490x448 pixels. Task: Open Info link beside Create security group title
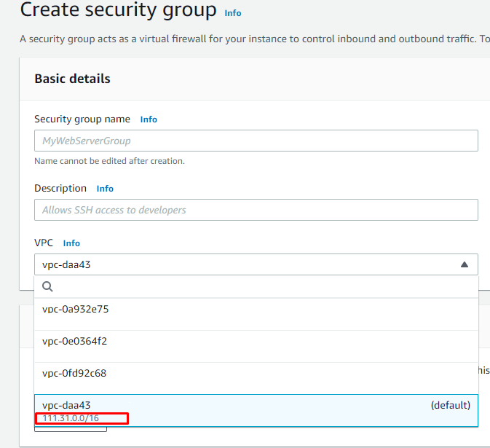pos(233,13)
